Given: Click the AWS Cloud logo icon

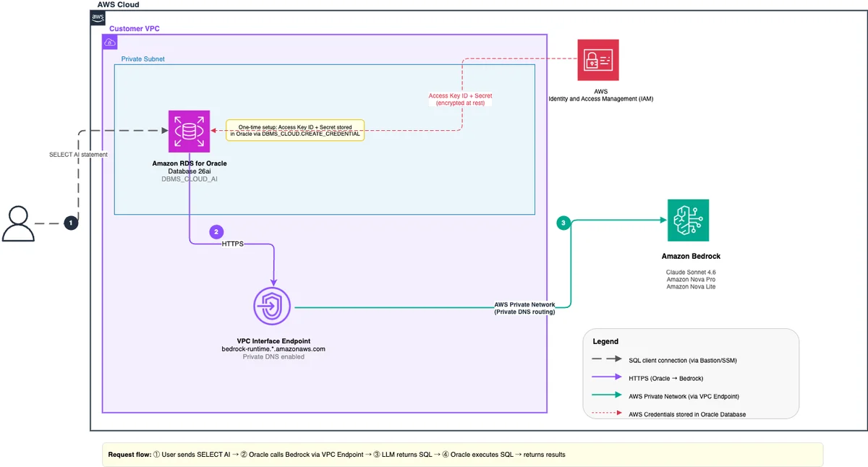Looking at the screenshot, I should (x=98, y=18).
